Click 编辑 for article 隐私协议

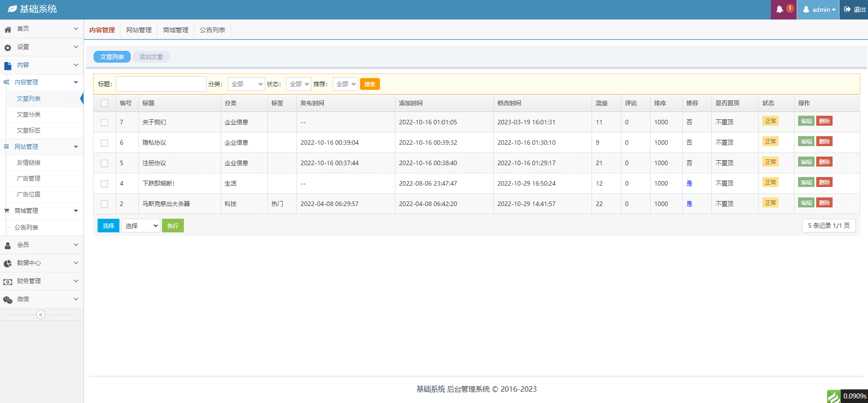806,142
